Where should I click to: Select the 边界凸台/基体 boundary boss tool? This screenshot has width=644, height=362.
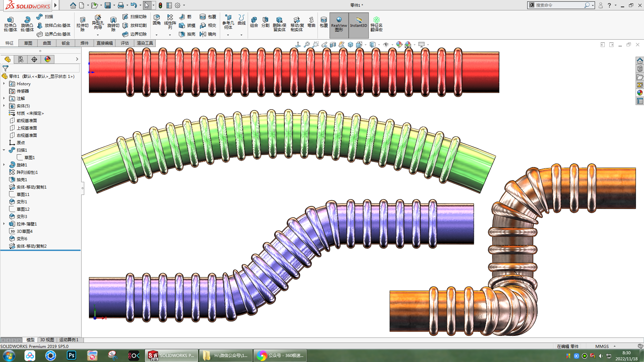click(54, 34)
